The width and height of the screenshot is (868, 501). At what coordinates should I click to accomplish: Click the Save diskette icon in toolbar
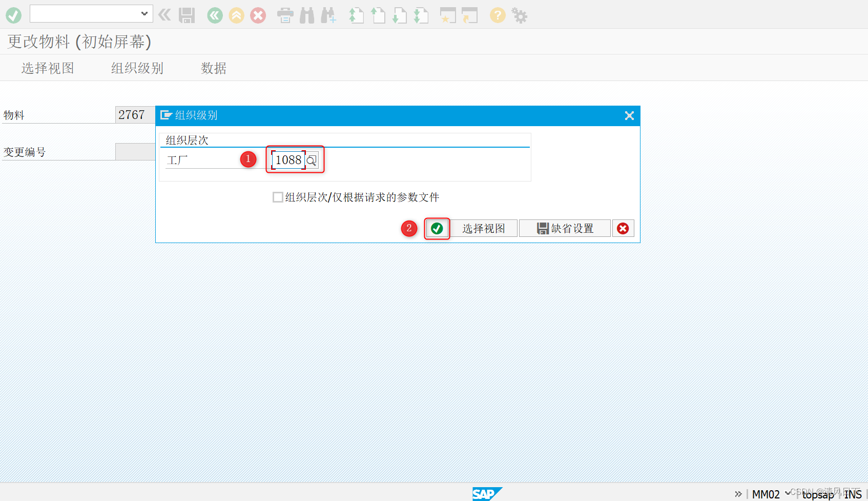point(187,15)
